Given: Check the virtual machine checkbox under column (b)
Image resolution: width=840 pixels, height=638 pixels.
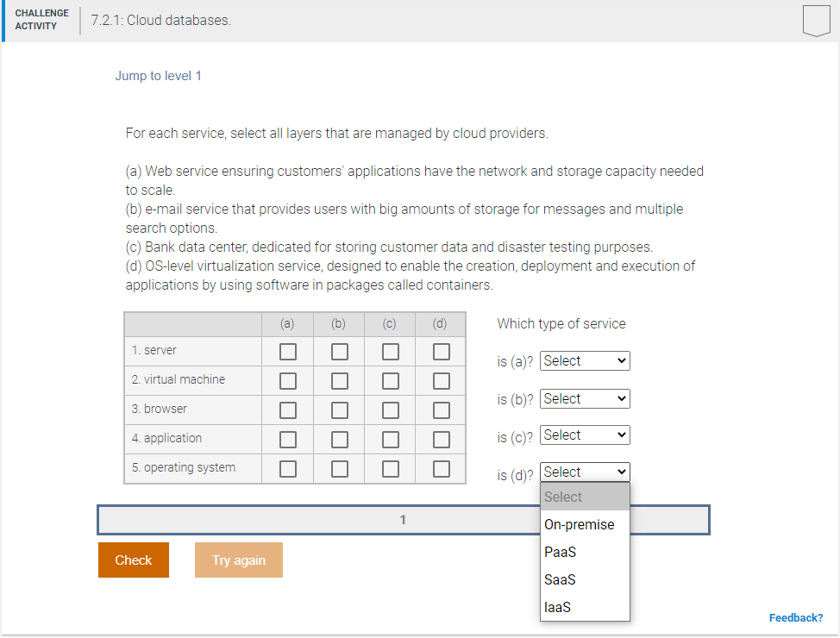Looking at the screenshot, I should pos(339,380).
